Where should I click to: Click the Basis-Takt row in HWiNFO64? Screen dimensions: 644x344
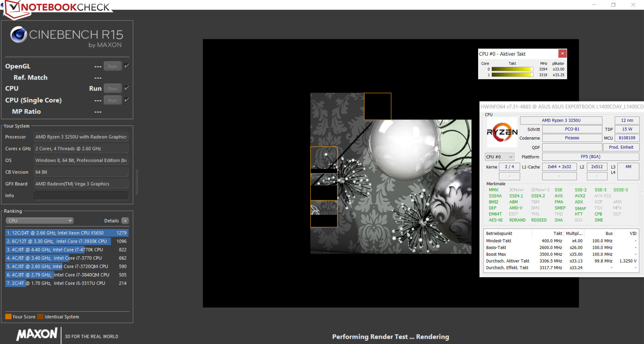tap(561, 248)
